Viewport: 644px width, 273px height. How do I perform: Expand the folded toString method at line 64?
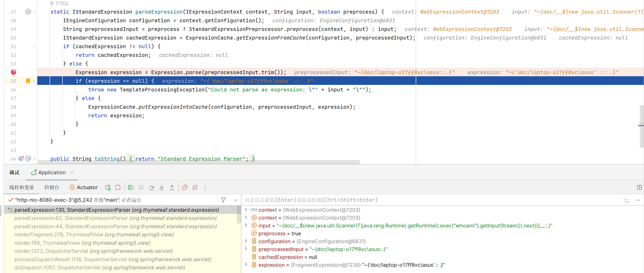point(34,159)
